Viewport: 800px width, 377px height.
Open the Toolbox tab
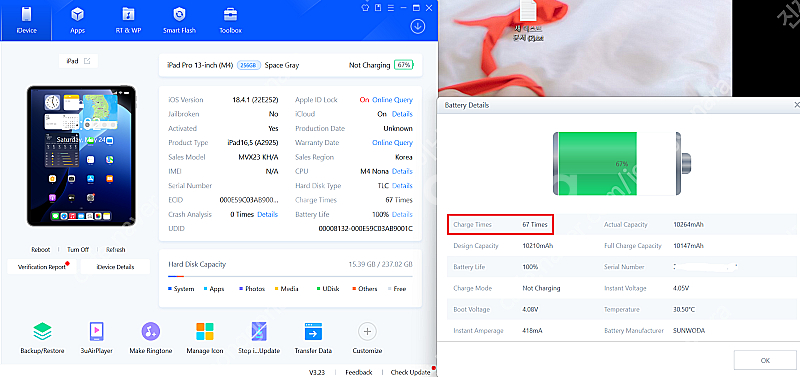(231, 20)
